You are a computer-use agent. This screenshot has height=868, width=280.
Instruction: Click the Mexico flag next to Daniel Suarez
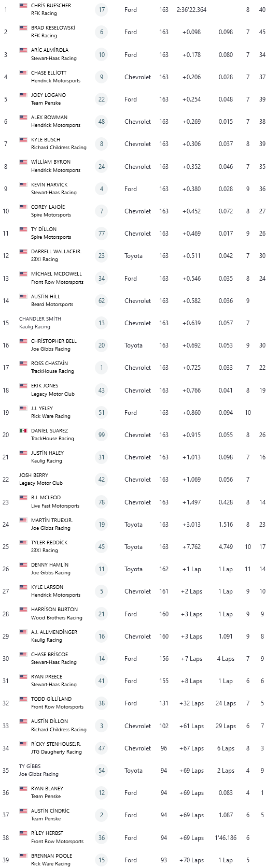23,431
